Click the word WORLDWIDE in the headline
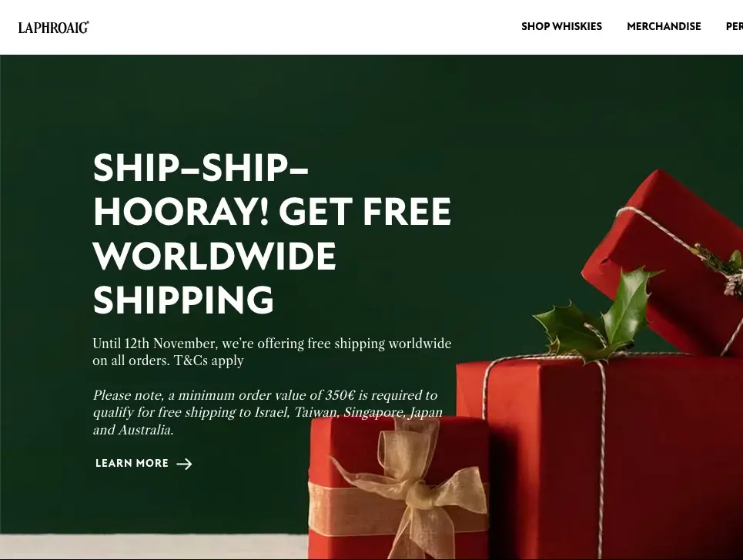 215,256
